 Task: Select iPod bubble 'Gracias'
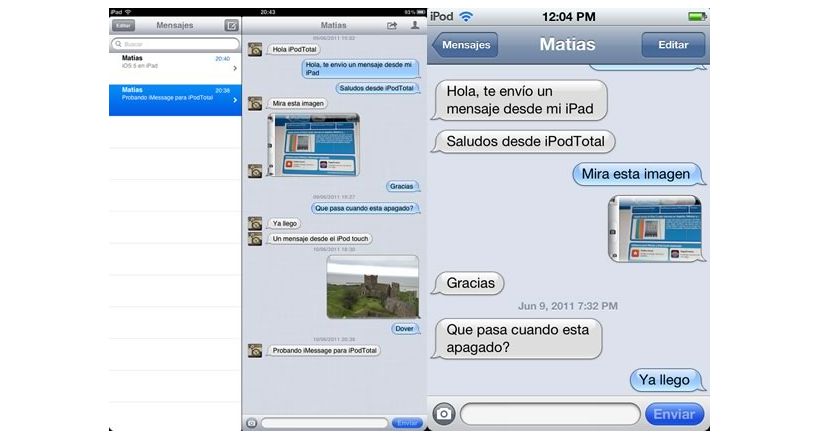click(x=468, y=283)
